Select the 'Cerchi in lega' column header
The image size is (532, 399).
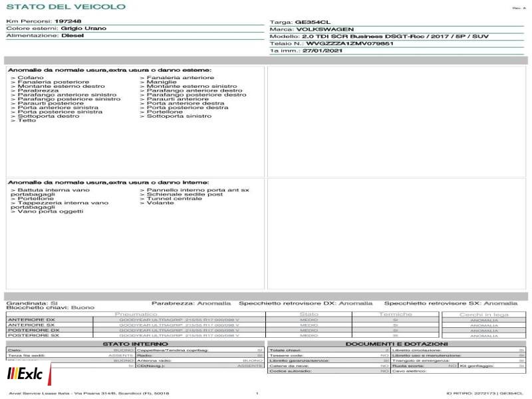(x=484, y=315)
